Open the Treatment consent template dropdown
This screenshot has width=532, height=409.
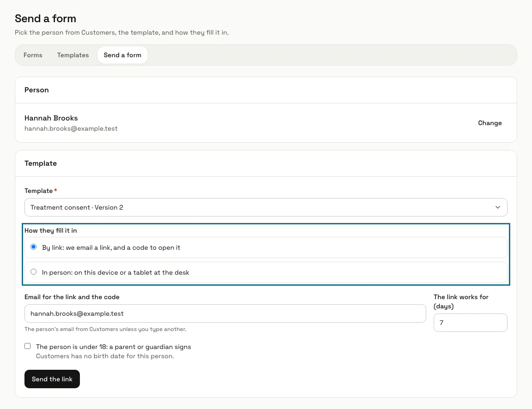266,207
